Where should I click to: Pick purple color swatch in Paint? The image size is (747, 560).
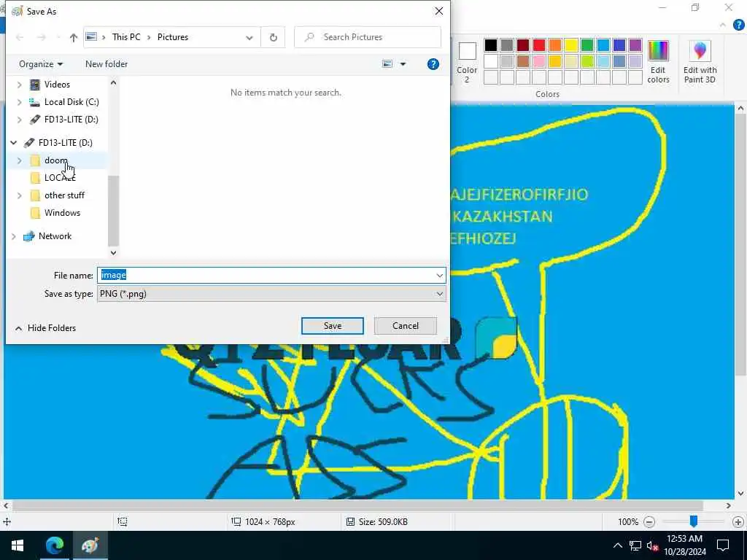pyautogui.click(x=635, y=45)
